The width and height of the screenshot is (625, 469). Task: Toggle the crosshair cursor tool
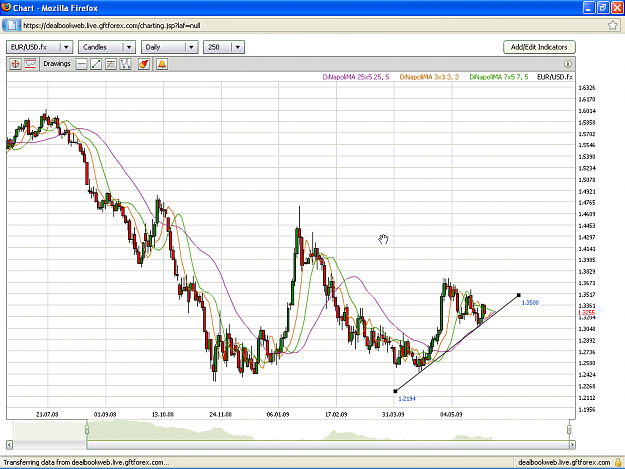[15, 64]
